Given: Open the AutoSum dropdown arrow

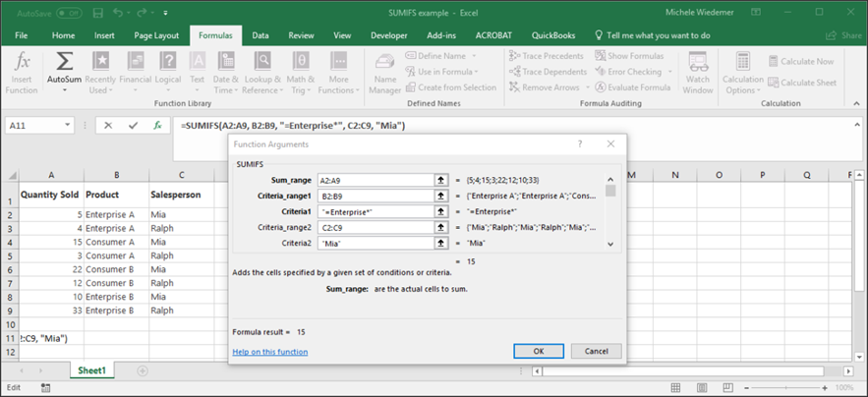Looking at the screenshot, I should coord(64,90).
